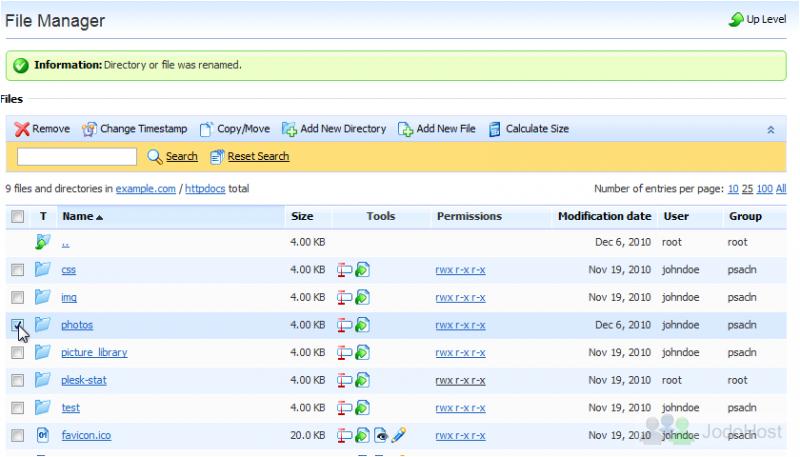Open the favicon.ico file link
The image size is (800, 457).
tap(86, 435)
